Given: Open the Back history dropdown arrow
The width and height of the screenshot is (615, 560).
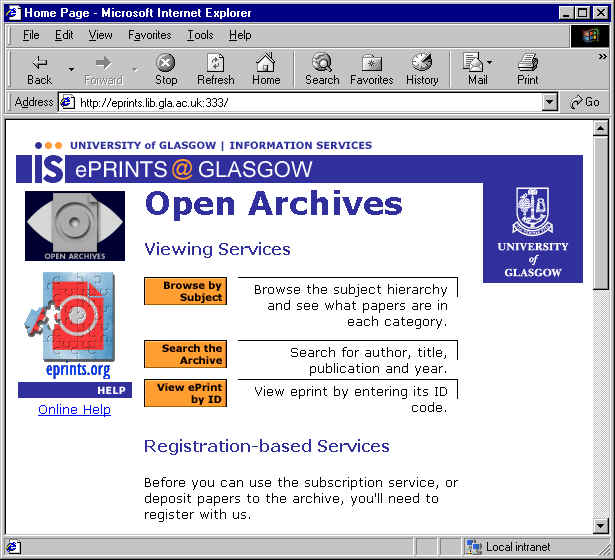Looking at the screenshot, I should click(71, 69).
